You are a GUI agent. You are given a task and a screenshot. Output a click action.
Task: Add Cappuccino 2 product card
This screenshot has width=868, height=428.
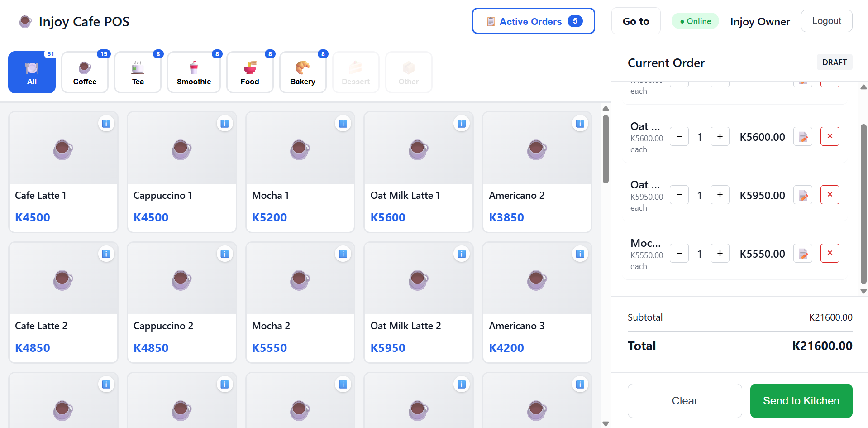[x=182, y=303]
